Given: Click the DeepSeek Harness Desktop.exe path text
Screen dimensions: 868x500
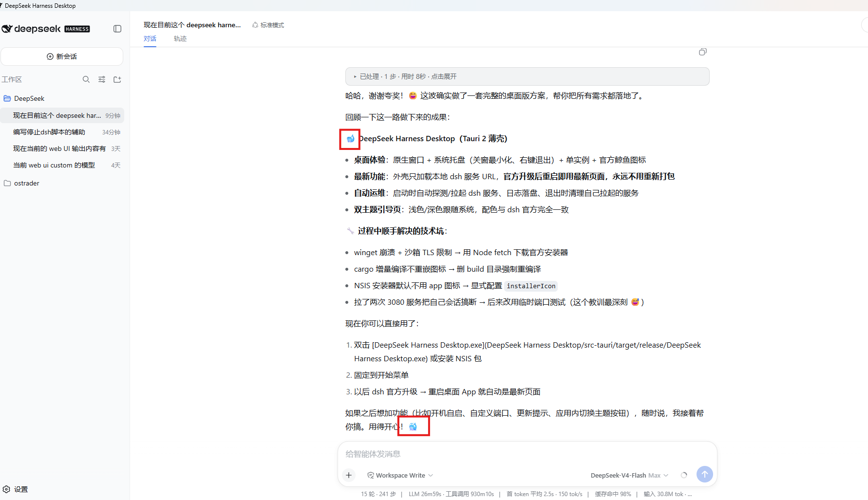Looking at the screenshot, I should [x=527, y=352].
